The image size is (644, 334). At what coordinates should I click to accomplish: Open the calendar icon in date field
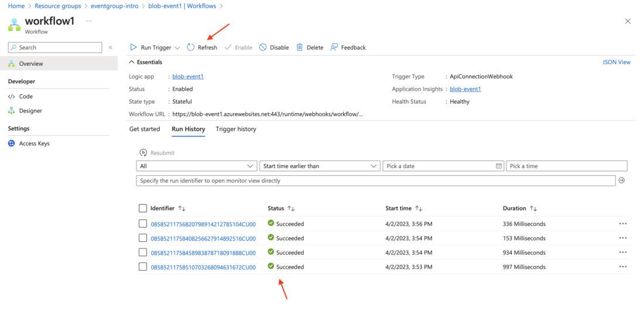(x=499, y=166)
